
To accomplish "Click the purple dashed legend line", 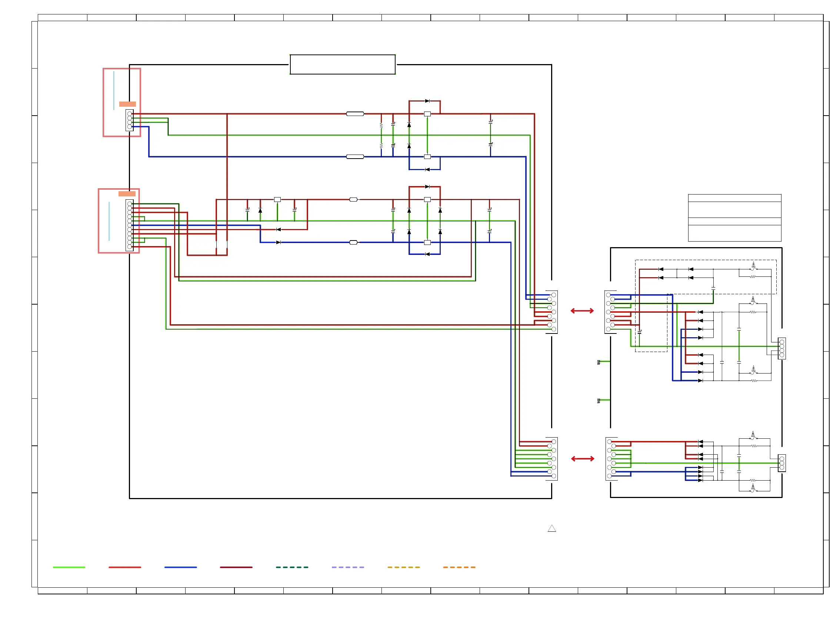I will point(348,567).
